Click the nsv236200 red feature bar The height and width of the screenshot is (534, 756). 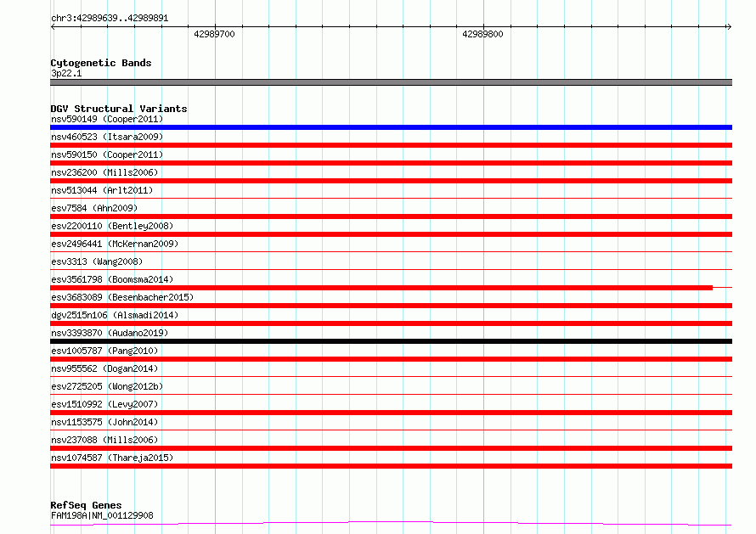[x=391, y=181]
